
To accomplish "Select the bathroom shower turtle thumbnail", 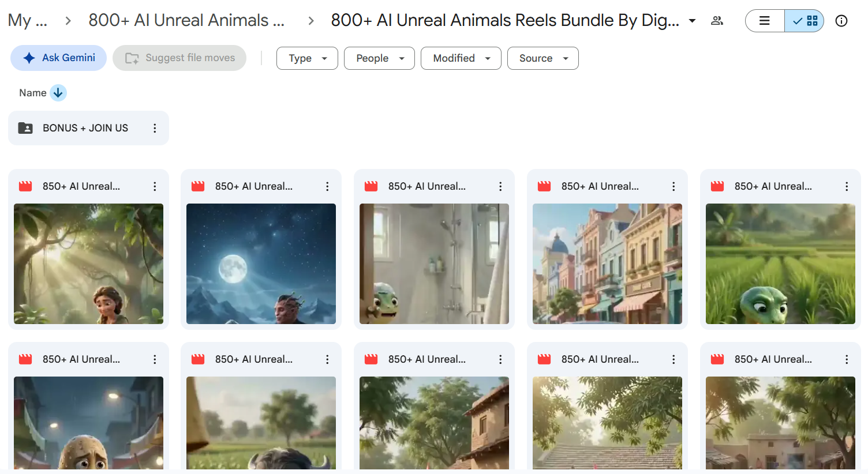I will (x=434, y=264).
